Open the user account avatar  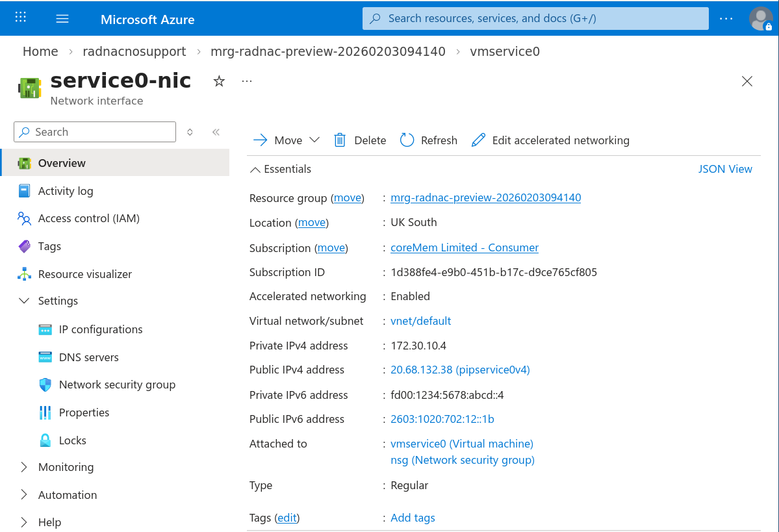tap(760, 19)
